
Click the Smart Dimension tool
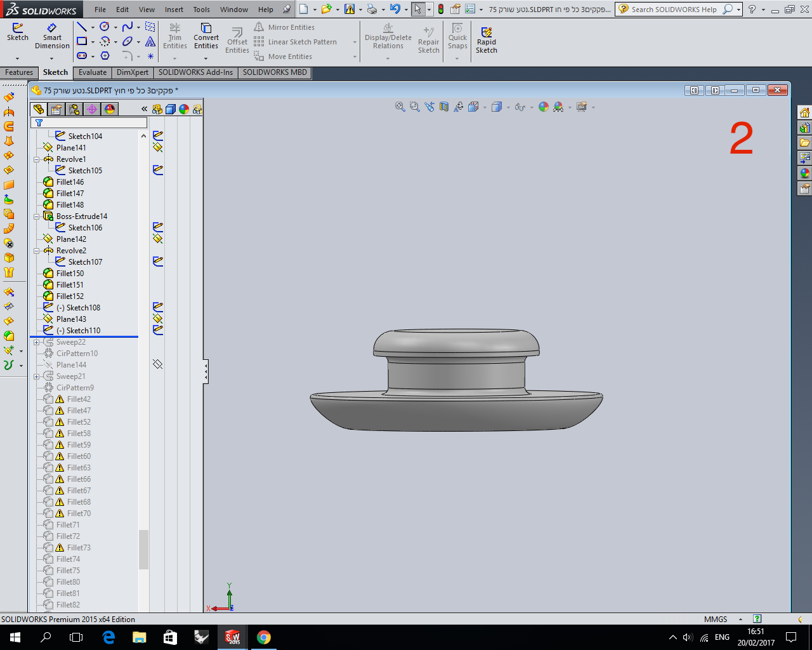coord(52,36)
